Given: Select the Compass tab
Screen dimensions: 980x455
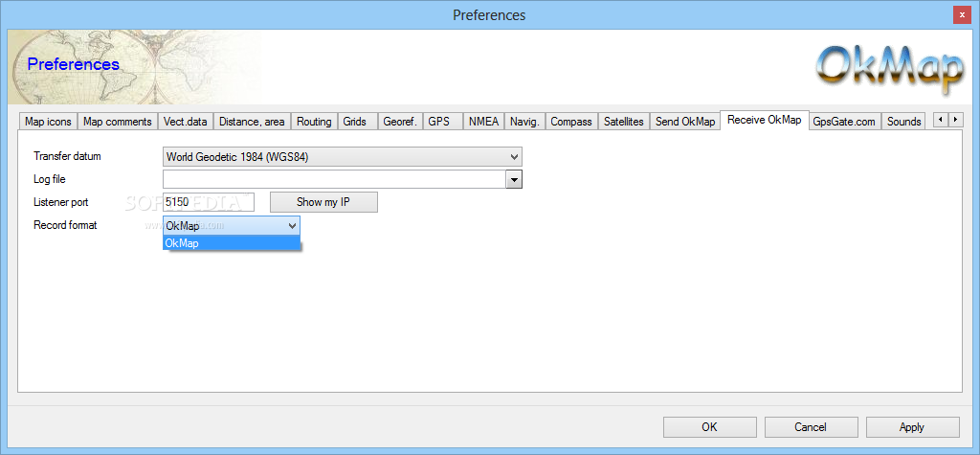Looking at the screenshot, I should pyautogui.click(x=571, y=122).
